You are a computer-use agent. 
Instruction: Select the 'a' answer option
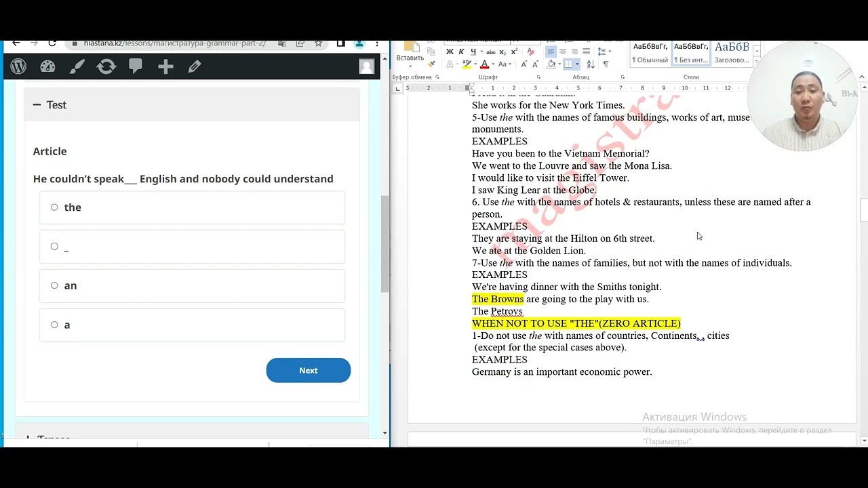click(192, 325)
